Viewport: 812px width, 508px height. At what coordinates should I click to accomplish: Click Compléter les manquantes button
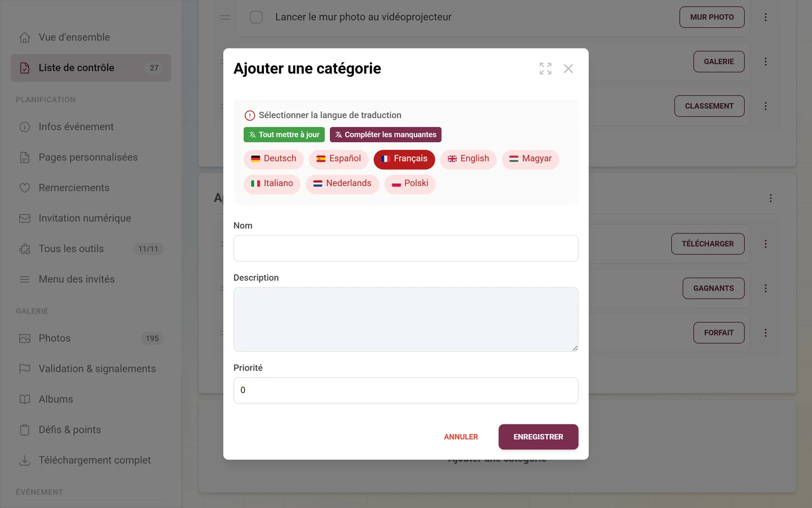(386, 135)
